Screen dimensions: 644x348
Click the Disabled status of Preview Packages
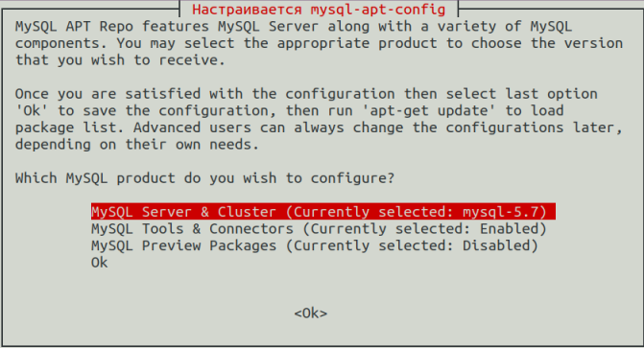[x=496, y=245]
